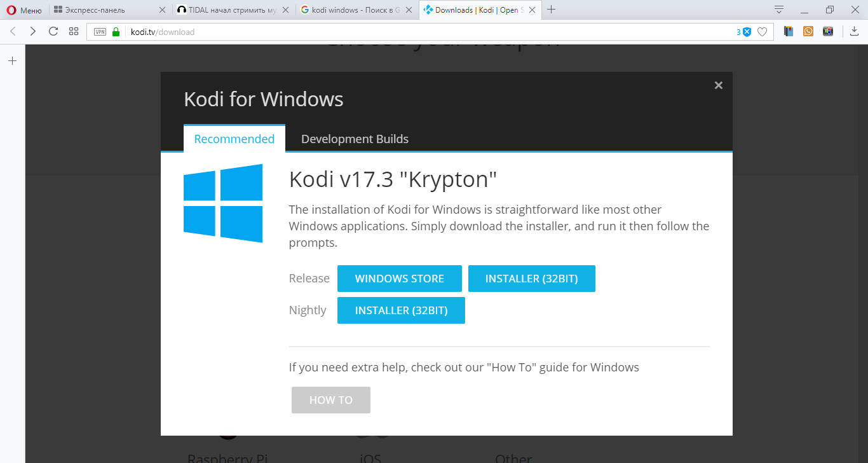Click the Release label
The image size is (868, 463).
[x=309, y=279]
